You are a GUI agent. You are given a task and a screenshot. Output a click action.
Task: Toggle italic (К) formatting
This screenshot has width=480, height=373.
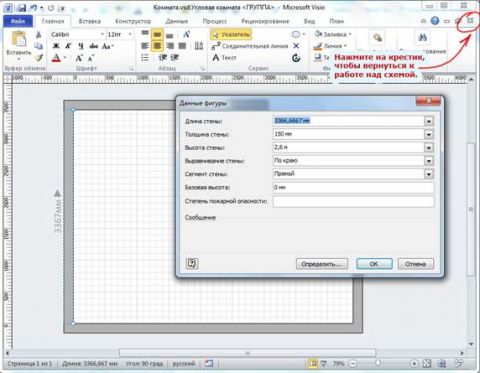click(x=68, y=46)
